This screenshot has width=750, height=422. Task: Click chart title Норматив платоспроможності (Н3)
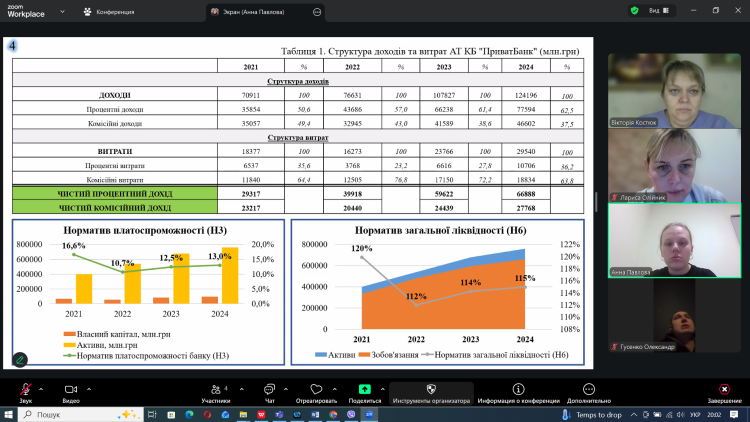pos(145,230)
